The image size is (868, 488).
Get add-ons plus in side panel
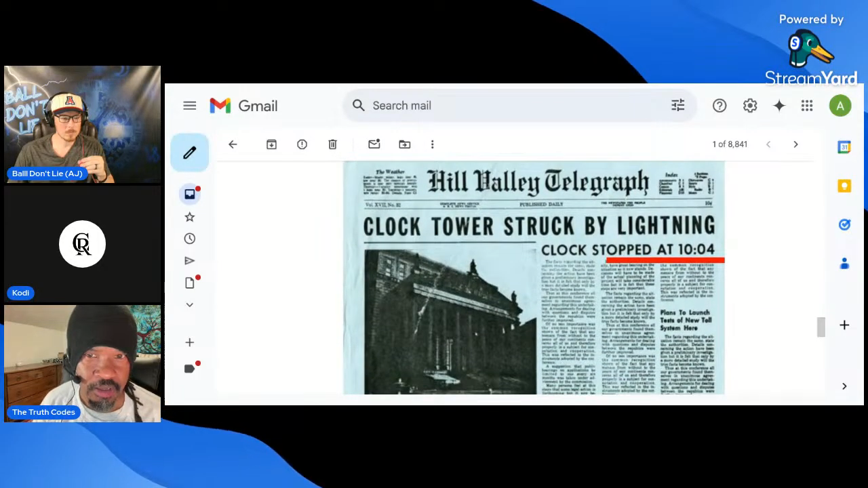[844, 325]
